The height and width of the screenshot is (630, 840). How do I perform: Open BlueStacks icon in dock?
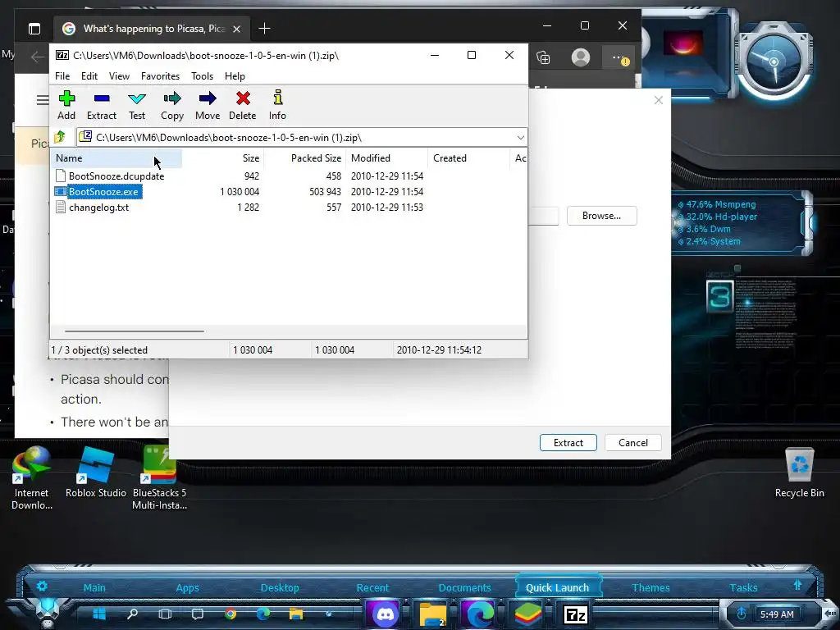click(527, 614)
